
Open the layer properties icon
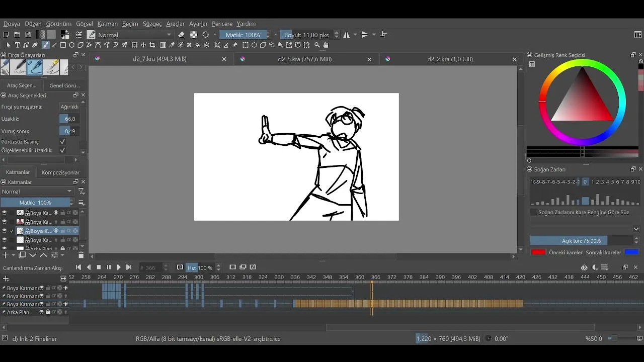pyautogui.click(x=54, y=255)
